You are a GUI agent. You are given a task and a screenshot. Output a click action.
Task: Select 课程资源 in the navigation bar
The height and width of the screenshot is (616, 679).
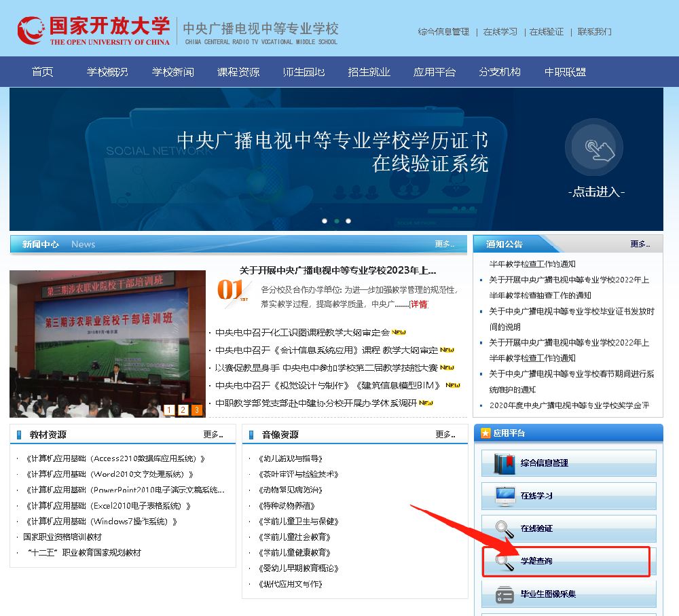[238, 72]
